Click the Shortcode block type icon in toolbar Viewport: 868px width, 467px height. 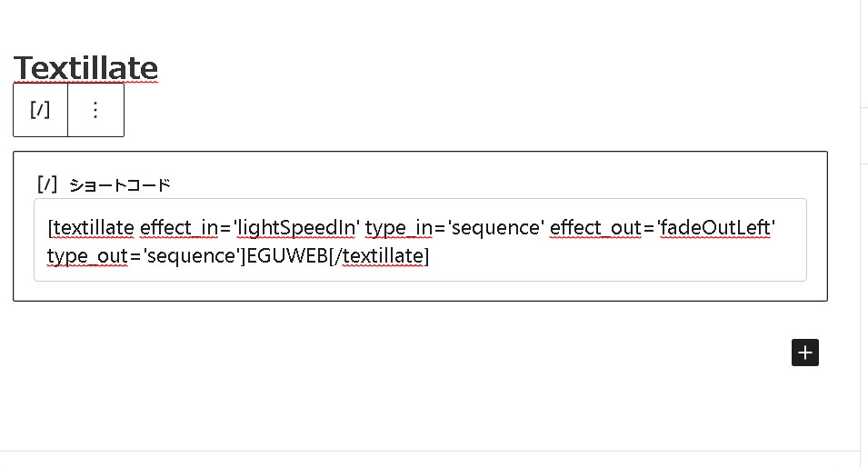pos(40,110)
